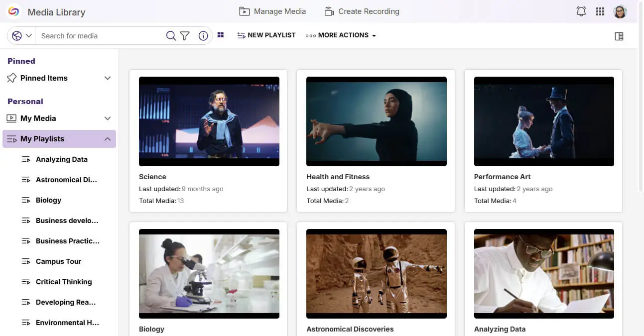Open the filter funnel icon

point(185,36)
